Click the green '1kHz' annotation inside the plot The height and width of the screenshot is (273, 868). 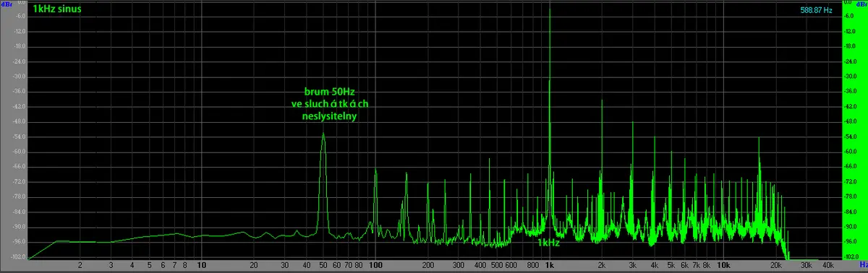tap(548, 243)
